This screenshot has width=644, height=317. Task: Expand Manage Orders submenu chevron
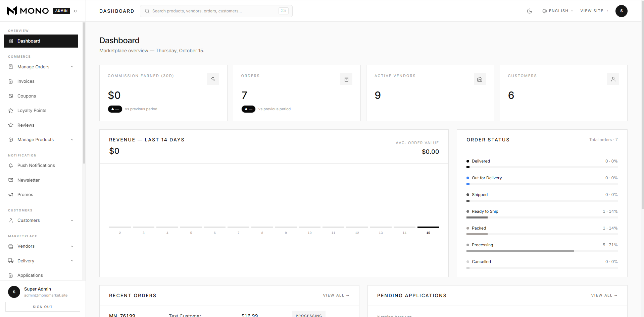tap(72, 67)
